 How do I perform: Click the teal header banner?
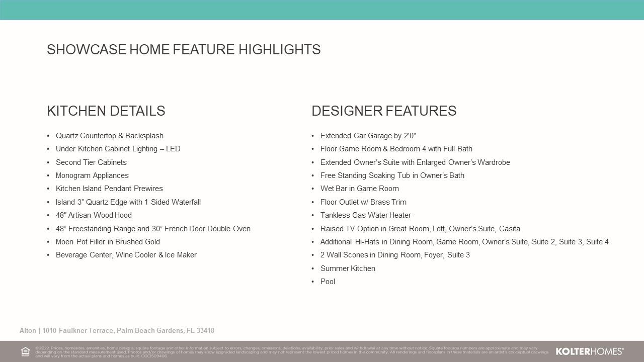click(x=322, y=10)
